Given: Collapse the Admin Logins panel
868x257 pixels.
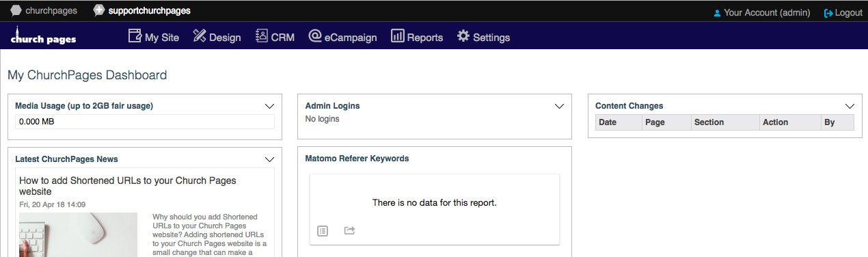Looking at the screenshot, I should 559,106.
